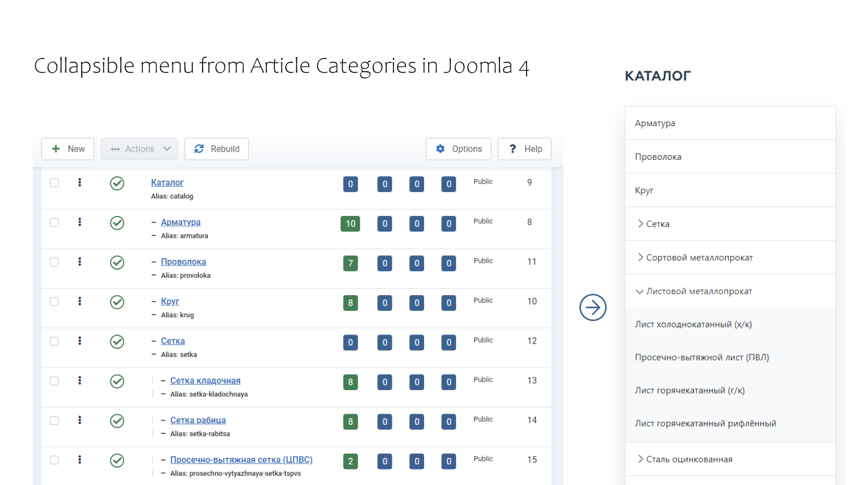Image resolution: width=868 pixels, height=485 pixels.
Task: Click the Rebuild button
Action: (216, 149)
